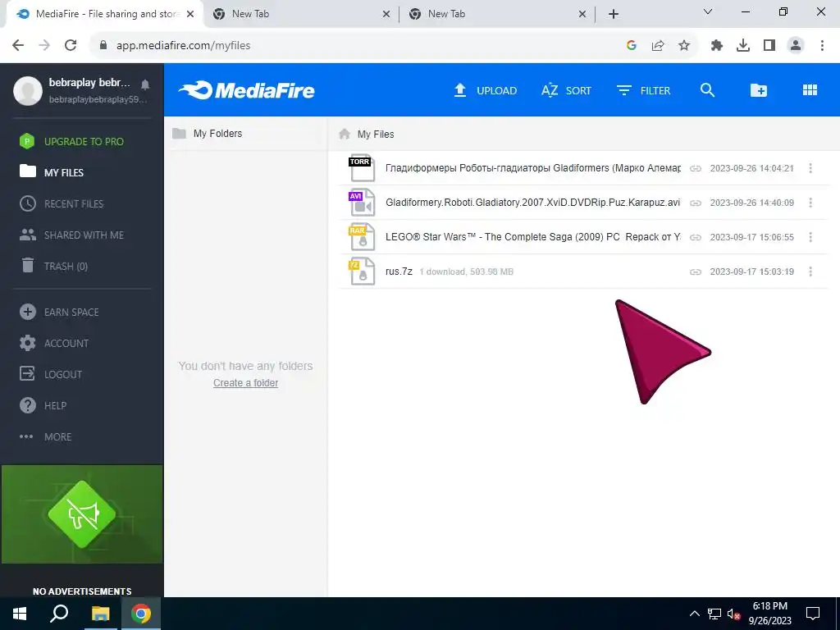Screen dimensions: 840x630
Task: Select the Gladiformery...Karapuz.avi file
Action: tap(583, 203)
